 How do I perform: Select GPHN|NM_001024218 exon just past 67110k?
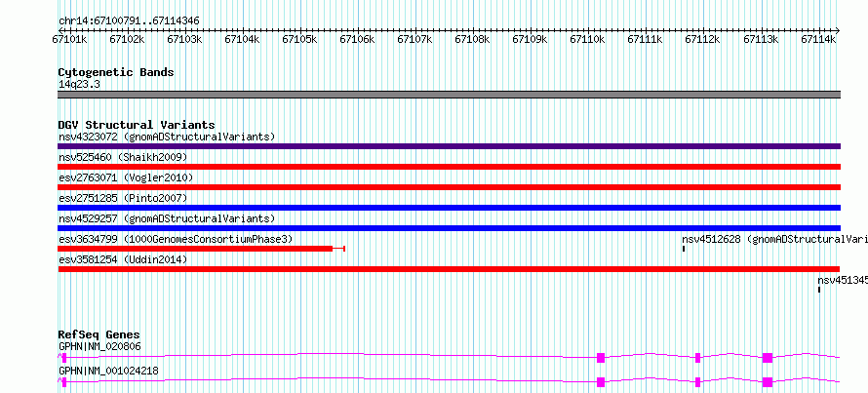pos(601,382)
